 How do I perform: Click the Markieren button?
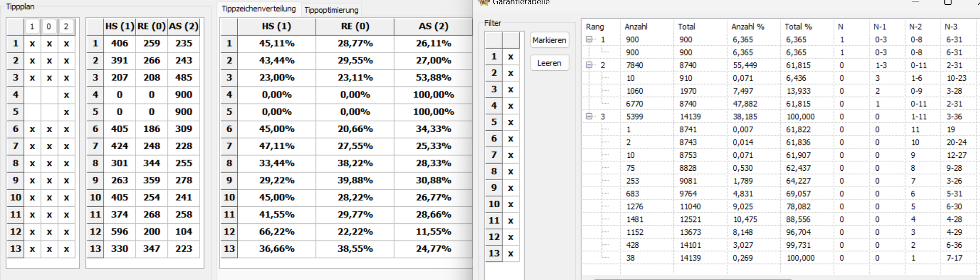pos(549,40)
